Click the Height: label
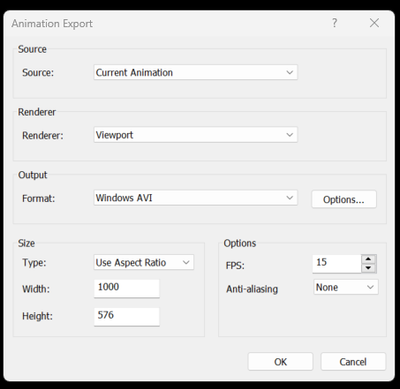The image size is (400, 389). click(x=37, y=316)
